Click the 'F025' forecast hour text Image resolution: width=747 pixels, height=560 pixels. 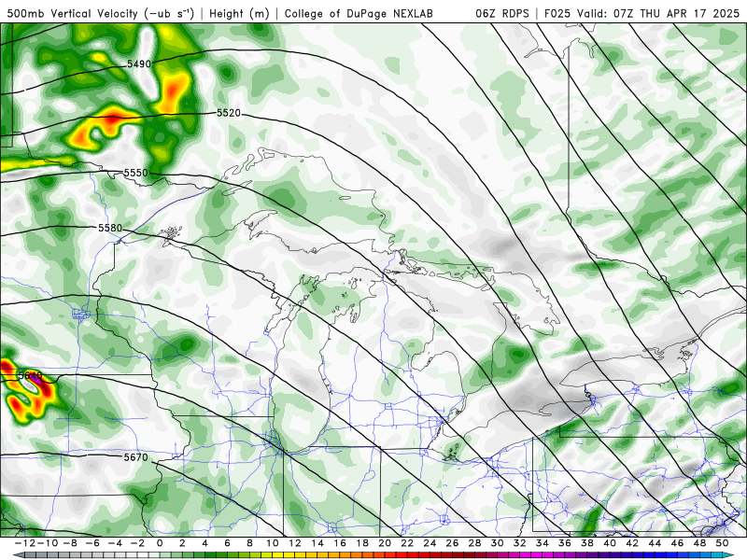coord(557,13)
